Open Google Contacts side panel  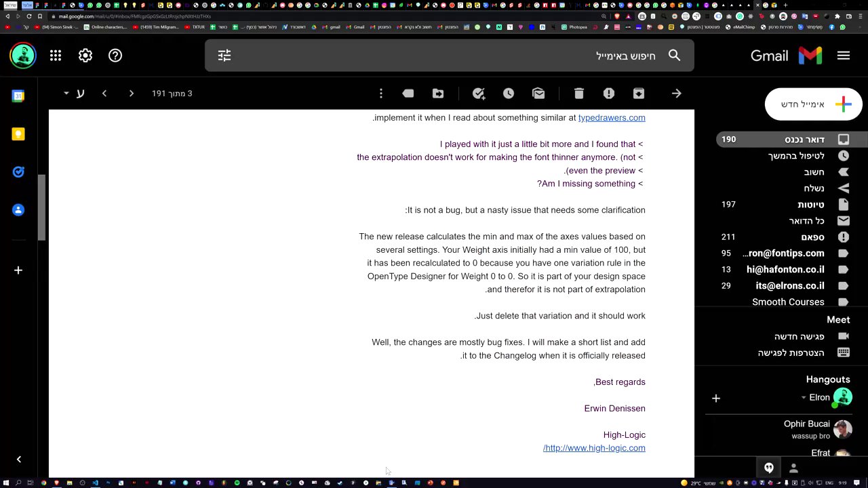coord(18,210)
